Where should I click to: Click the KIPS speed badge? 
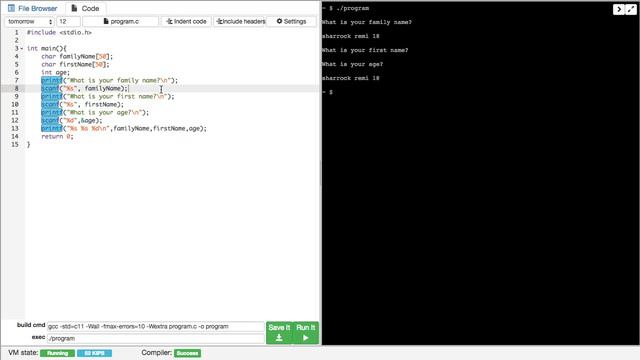(94, 353)
